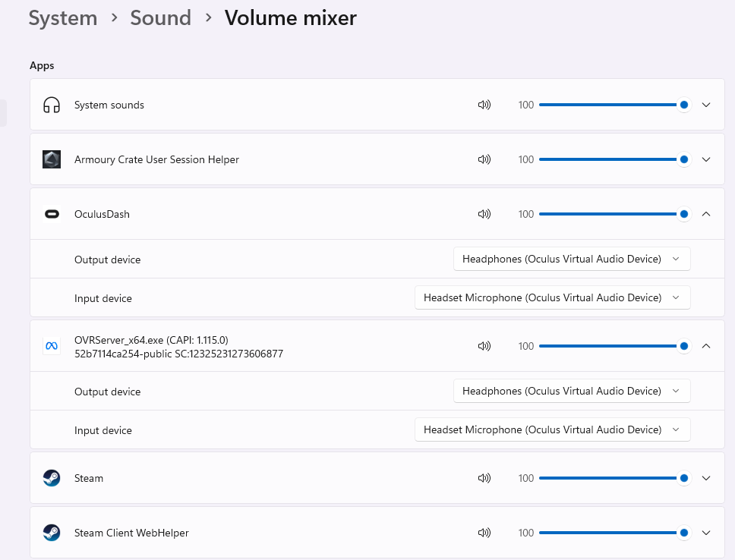Click the Apps section heading
735x560 pixels.
pyautogui.click(x=42, y=65)
